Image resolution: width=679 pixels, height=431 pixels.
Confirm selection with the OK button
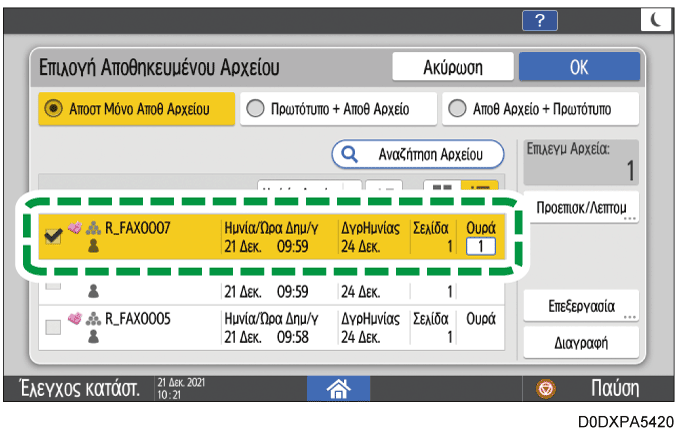580,67
